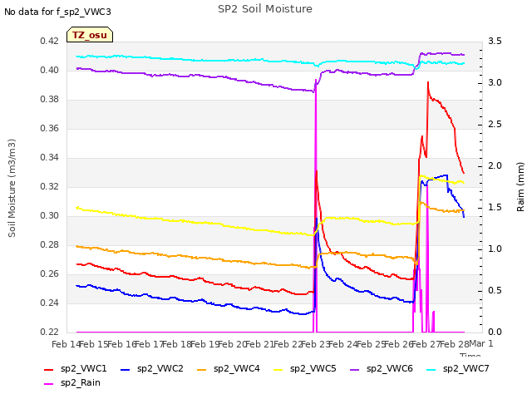Select the sp2_VWC7 legend entry
Viewport: 532px width, 399px height.
(x=458, y=368)
